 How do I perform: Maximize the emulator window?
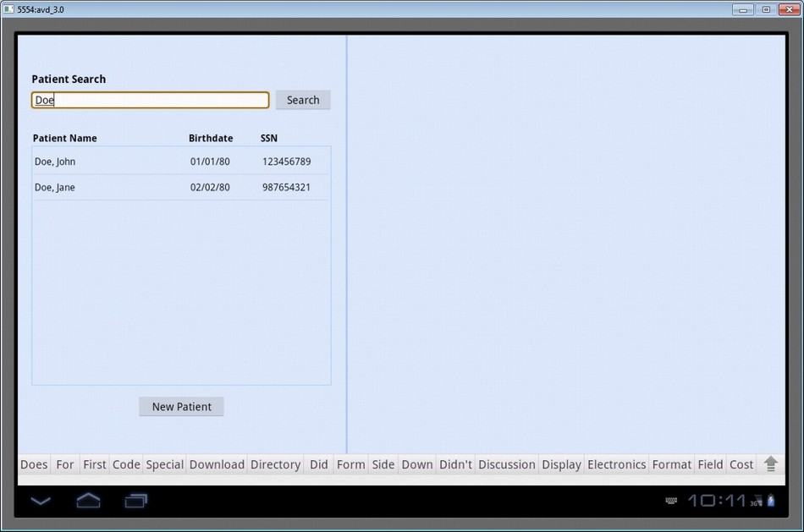point(766,9)
